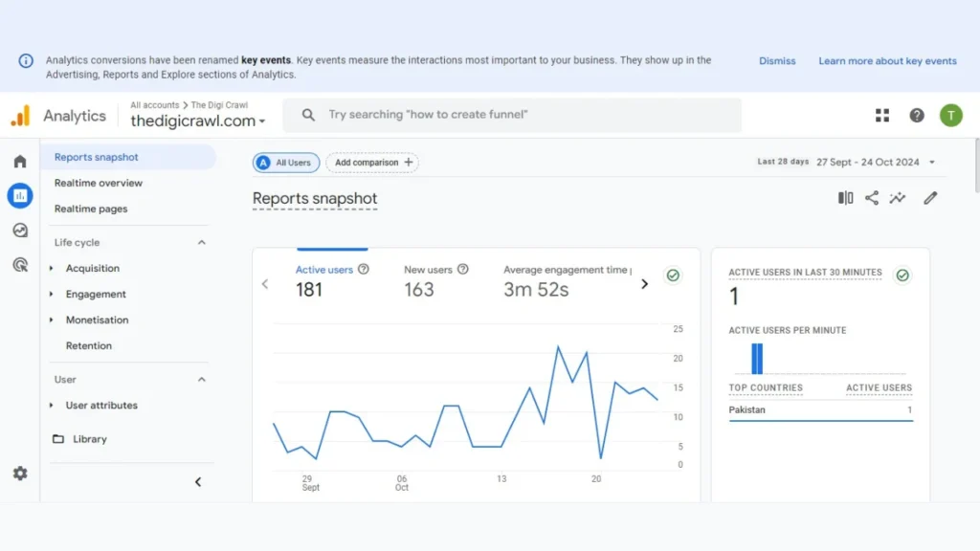Click the page vertical scrollbar

tap(976, 165)
